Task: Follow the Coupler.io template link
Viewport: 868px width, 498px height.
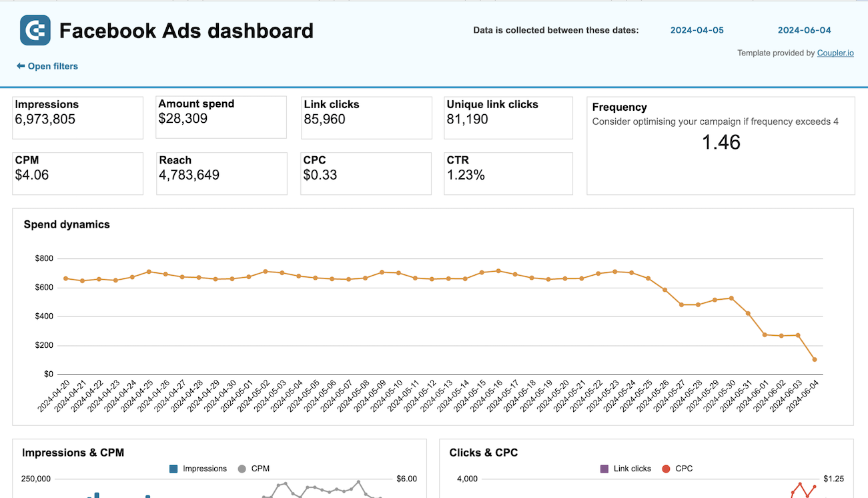Action: (x=835, y=53)
